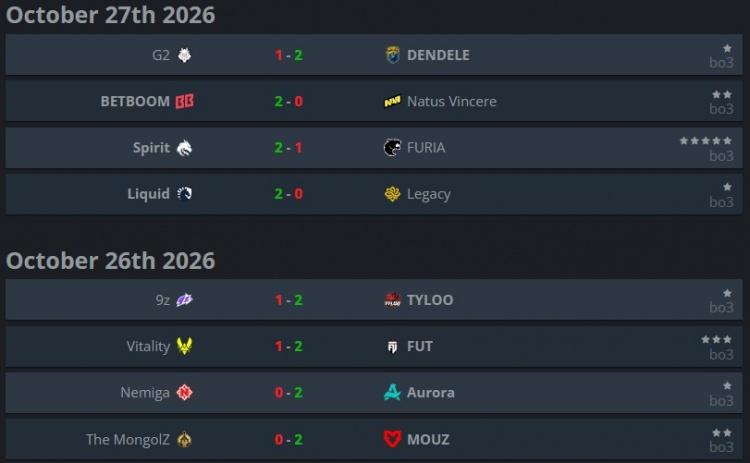Click the FURIA panther logo
750x463 pixels.
pos(393,147)
